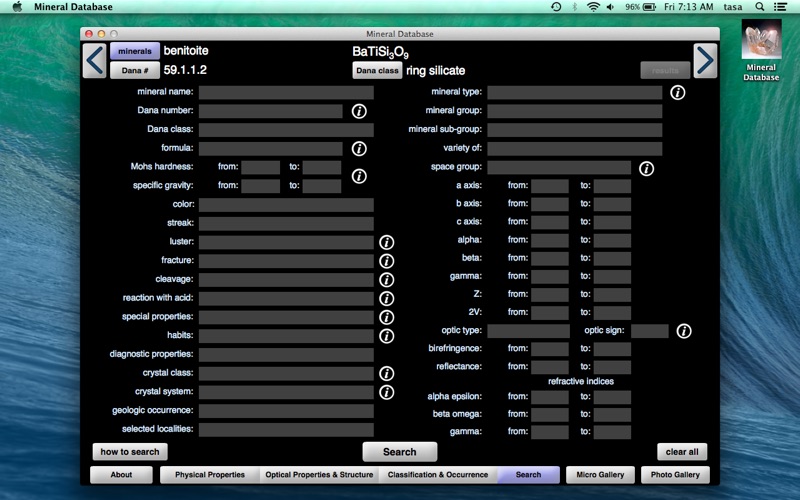Open info icon beside special properties

point(387,317)
